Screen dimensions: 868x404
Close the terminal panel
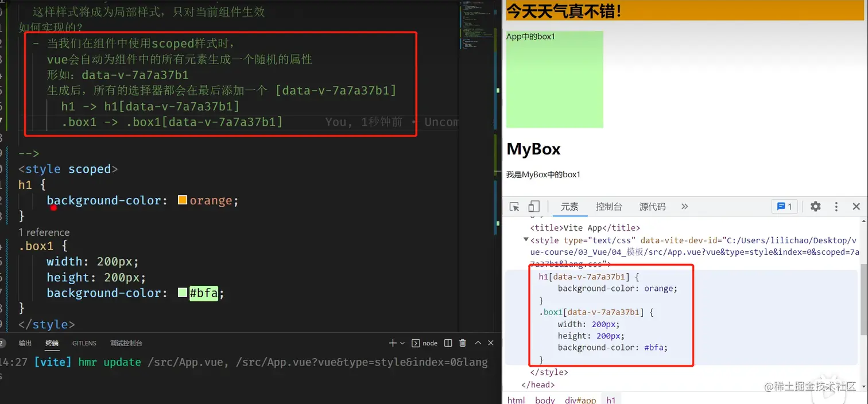[x=491, y=343]
